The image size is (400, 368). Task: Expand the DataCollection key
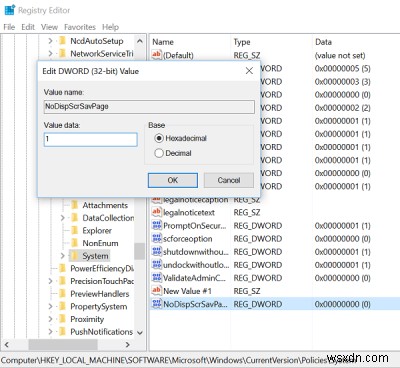click(63, 217)
